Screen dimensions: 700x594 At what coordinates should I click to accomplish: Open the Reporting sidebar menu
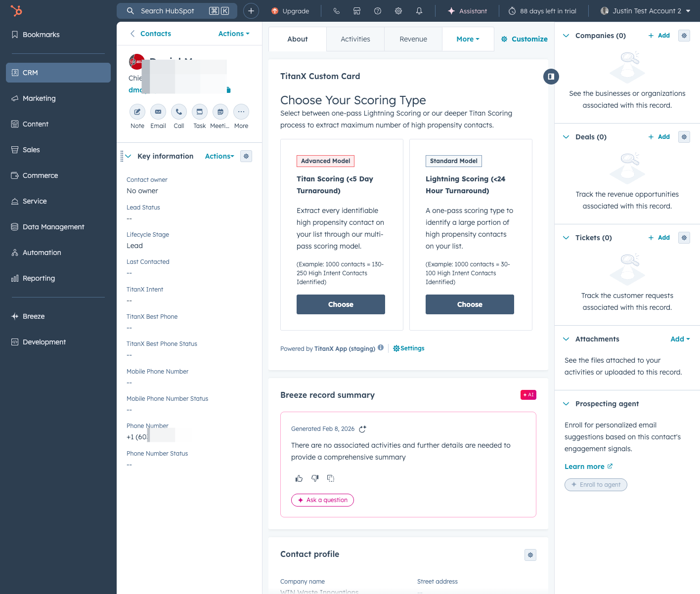(58, 278)
